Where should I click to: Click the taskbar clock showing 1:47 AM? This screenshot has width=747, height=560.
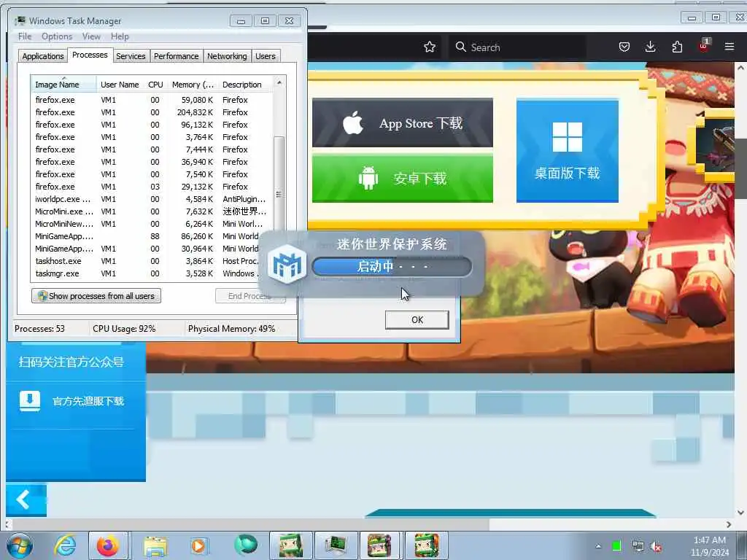point(709,545)
